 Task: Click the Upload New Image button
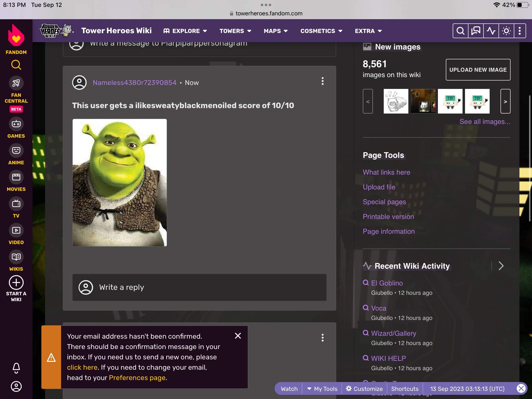coord(478,70)
